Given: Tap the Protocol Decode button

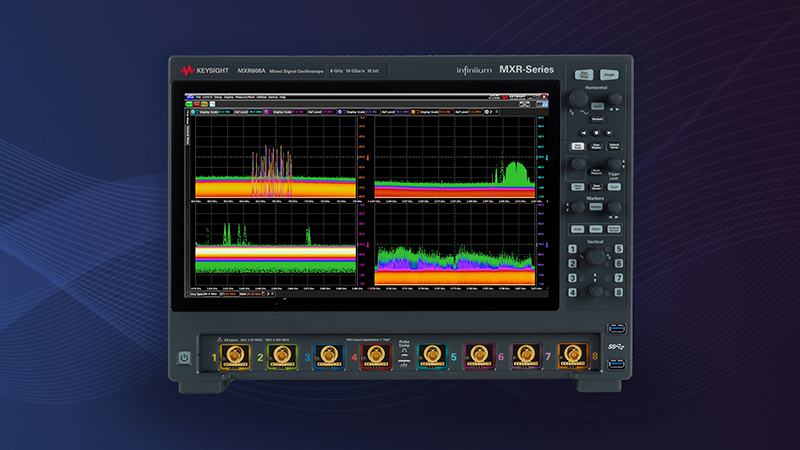Looking at the screenshot, I should click(614, 229).
